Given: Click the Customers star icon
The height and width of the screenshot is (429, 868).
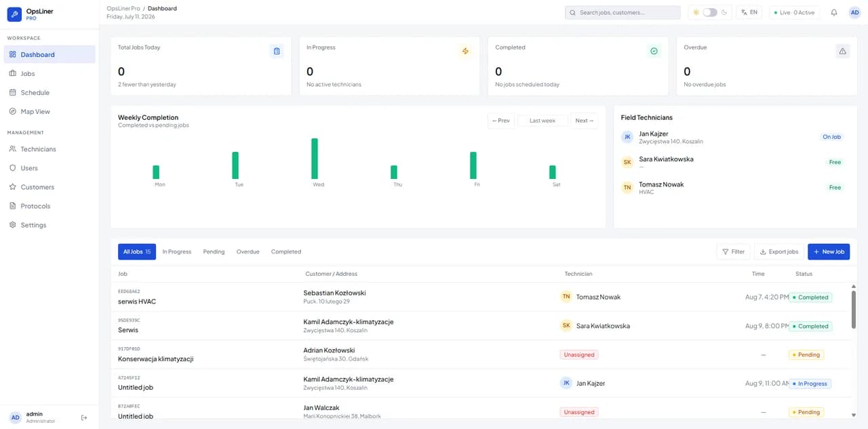Looking at the screenshot, I should pos(13,187).
